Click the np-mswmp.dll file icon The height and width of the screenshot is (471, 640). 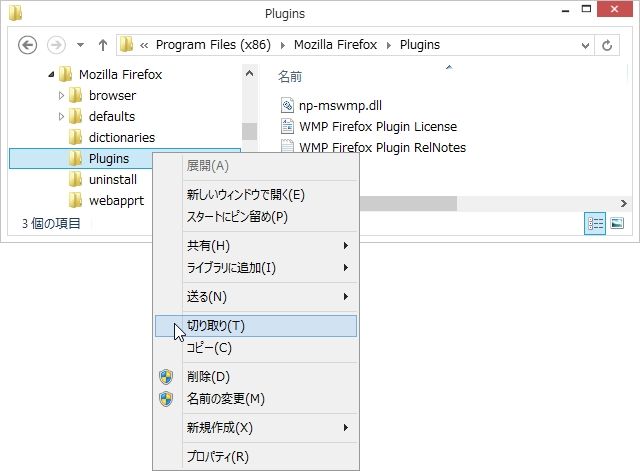[287, 105]
